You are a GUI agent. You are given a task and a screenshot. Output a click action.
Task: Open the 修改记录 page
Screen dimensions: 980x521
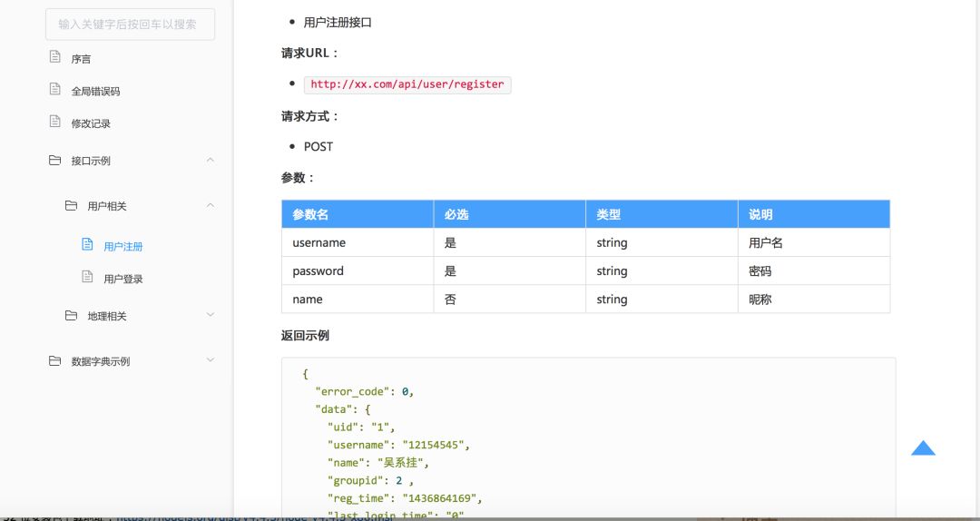91,123
